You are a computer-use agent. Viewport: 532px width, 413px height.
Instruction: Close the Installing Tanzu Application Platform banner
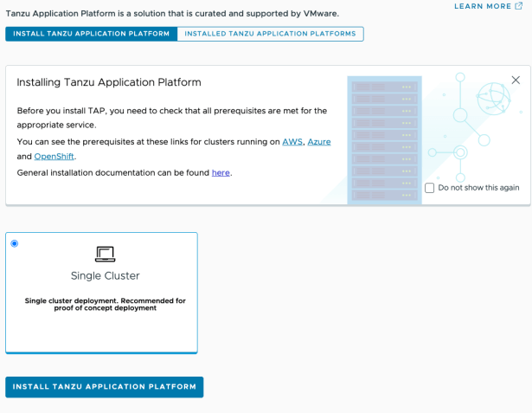516,81
